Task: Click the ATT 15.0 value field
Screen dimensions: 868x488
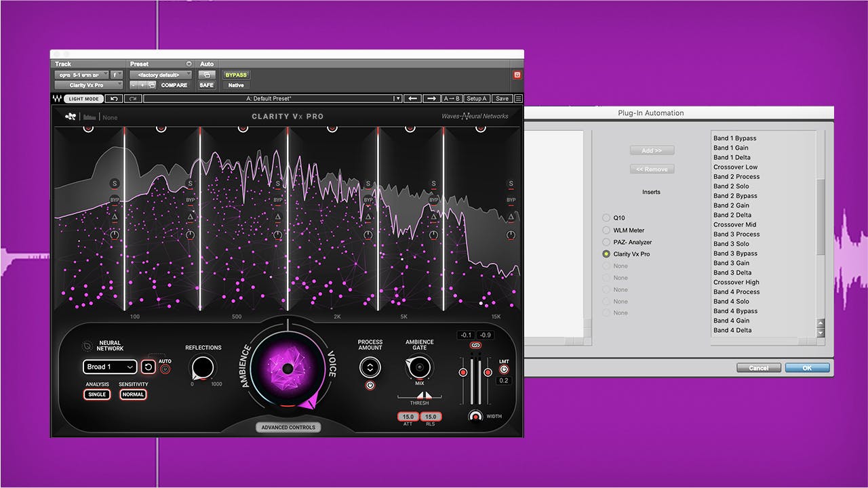Action: pyautogui.click(x=408, y=417)
